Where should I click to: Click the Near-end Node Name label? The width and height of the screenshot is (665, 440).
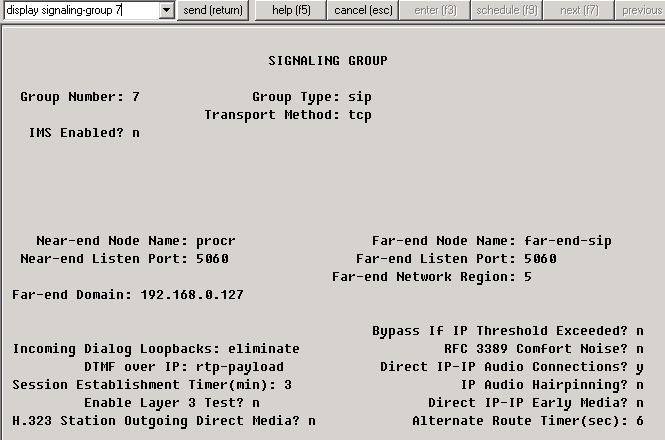tap(112, 241)
